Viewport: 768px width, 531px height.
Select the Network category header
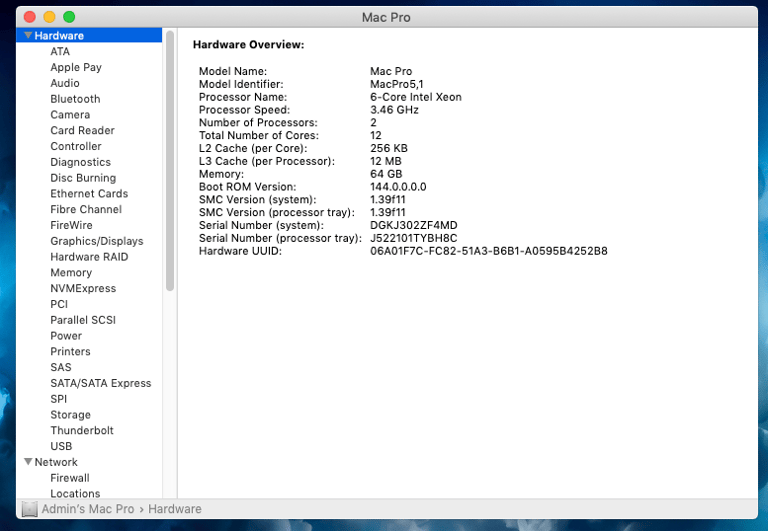tap(56, 462)
